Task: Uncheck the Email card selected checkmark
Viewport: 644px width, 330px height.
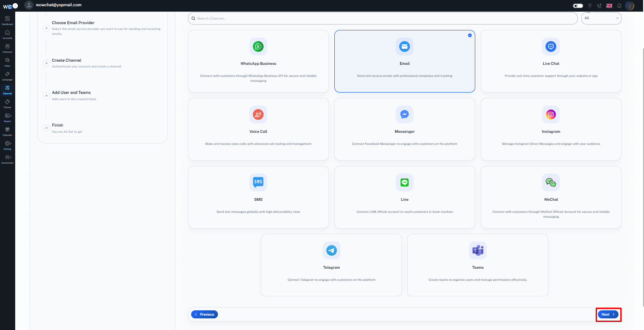Action: point(469,35)
